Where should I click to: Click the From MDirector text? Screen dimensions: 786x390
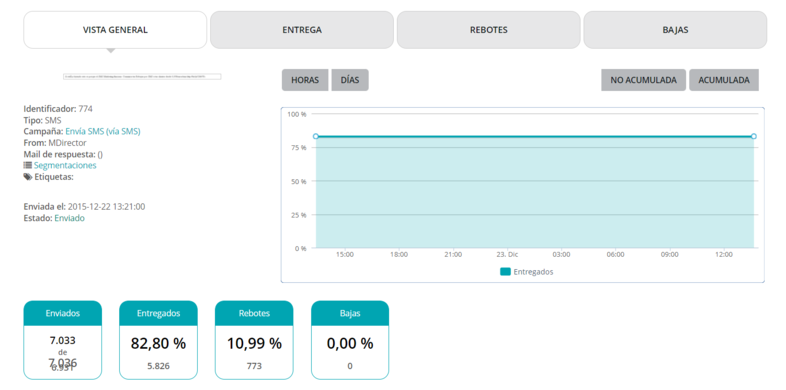55,143
